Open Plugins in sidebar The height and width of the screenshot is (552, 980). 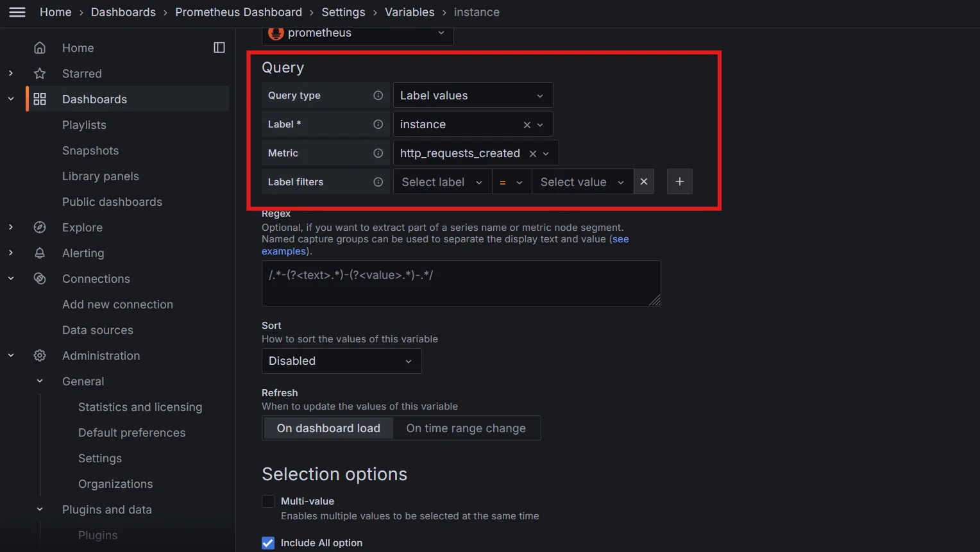click(x=97, y=535)
